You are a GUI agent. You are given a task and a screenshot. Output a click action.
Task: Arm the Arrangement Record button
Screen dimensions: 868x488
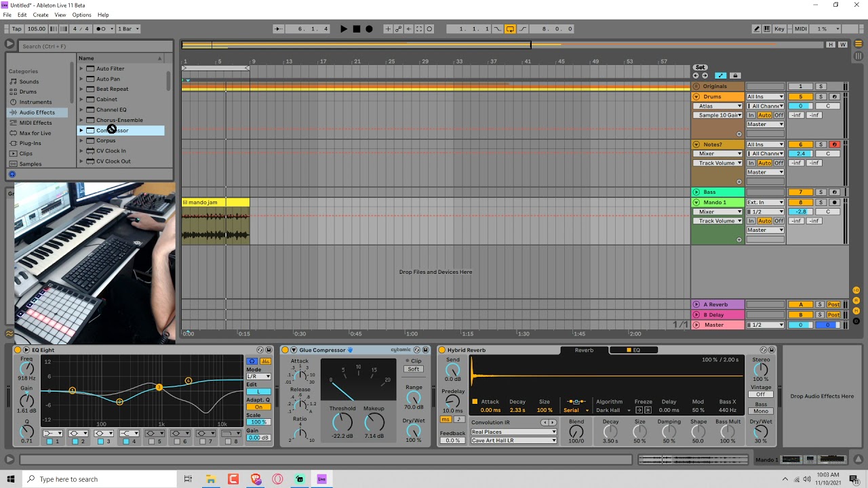pos(369,29)
